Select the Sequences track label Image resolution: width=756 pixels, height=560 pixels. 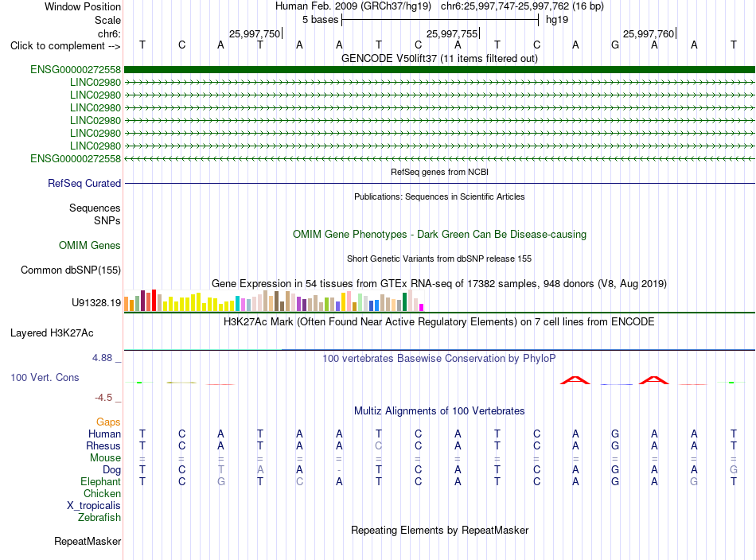[x=95, y=208]
